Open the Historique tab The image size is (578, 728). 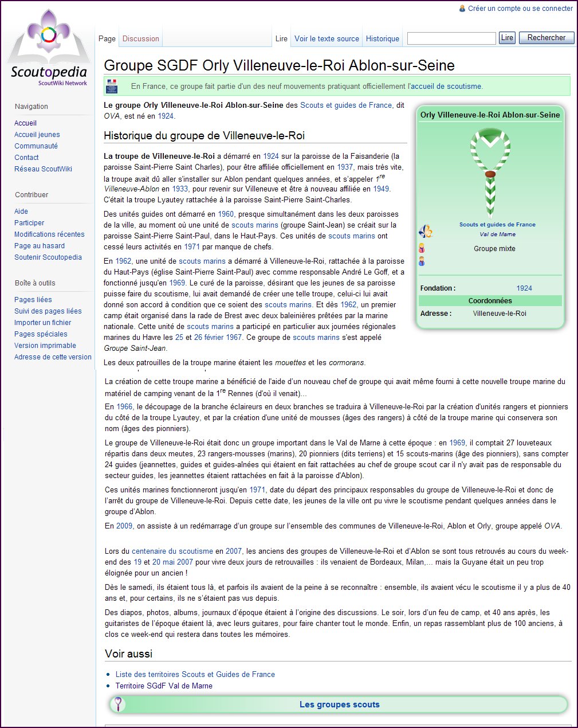click(x=382, y=38)
